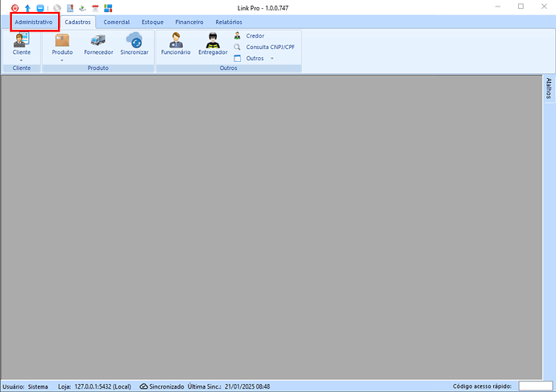Click the blue up arrow quick toolbar icon
Screen dimensions: 556x392
27,7
